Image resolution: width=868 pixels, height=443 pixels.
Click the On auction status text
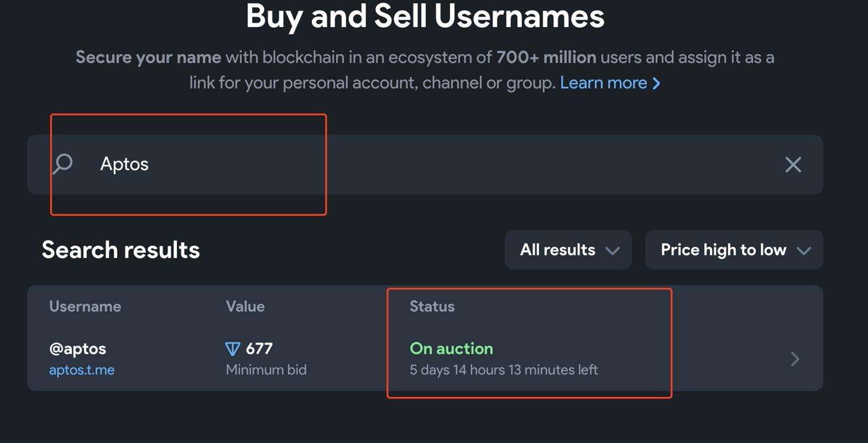click(x=451, y=349)
